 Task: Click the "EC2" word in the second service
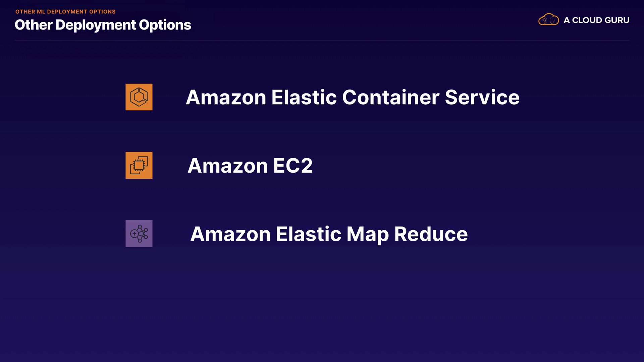(292, 166)
